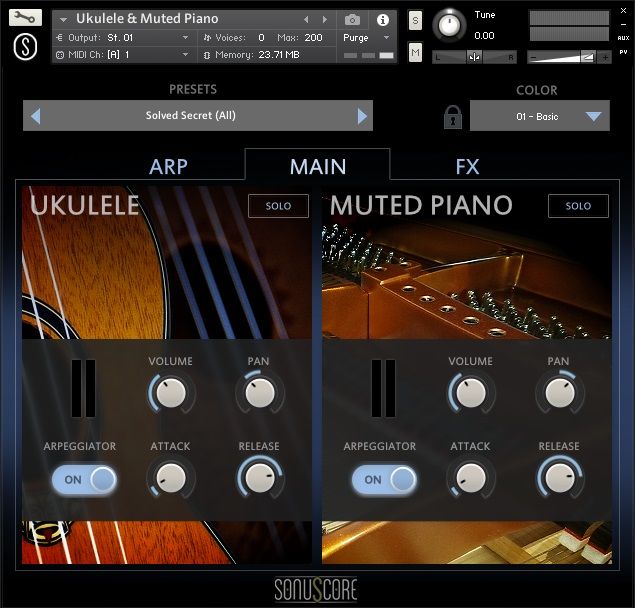
Task: Go to next instrument with right arrow
Action: (324, 19)
